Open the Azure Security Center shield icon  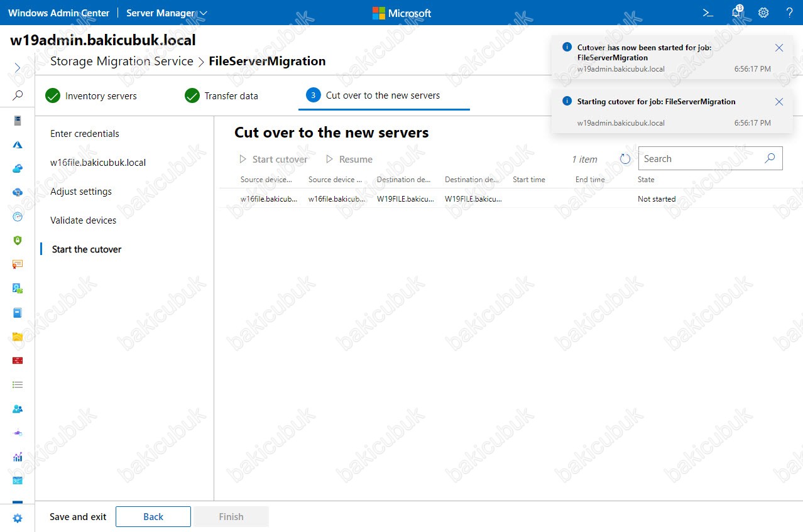coord(18,240)
